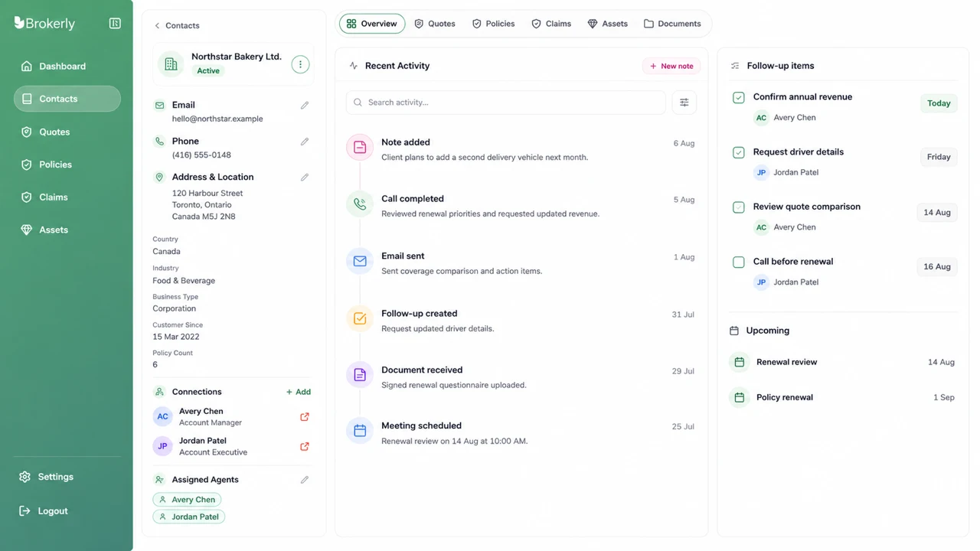
Task: Click the Brokerly logo
Action: point(44,24)
